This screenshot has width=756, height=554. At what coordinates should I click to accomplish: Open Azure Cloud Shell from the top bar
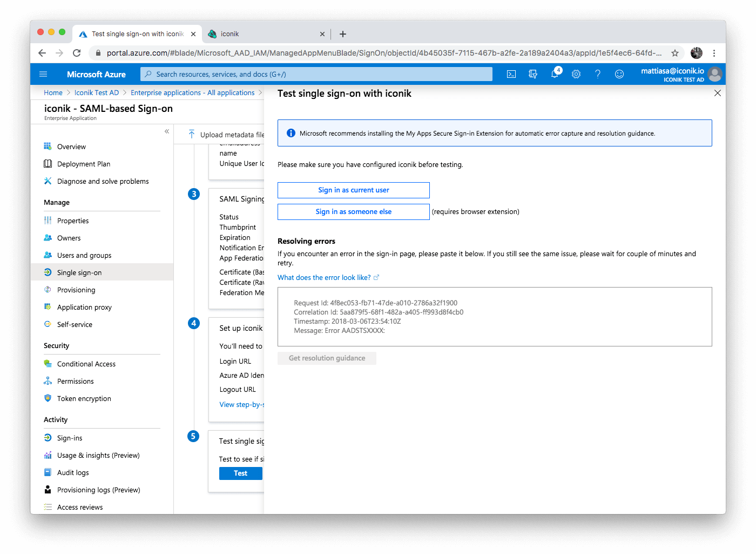click(x=511, y=74)
